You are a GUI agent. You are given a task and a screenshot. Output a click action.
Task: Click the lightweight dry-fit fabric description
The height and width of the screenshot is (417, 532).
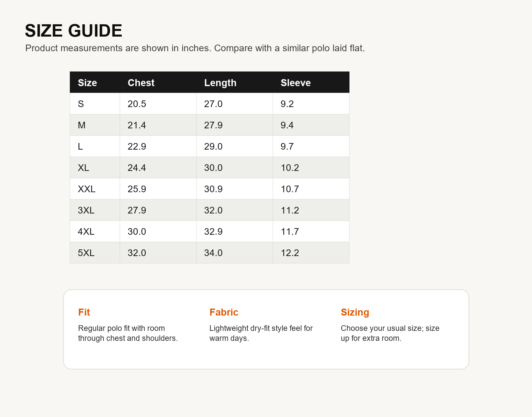pyautogui.click(x=261, y=333)
